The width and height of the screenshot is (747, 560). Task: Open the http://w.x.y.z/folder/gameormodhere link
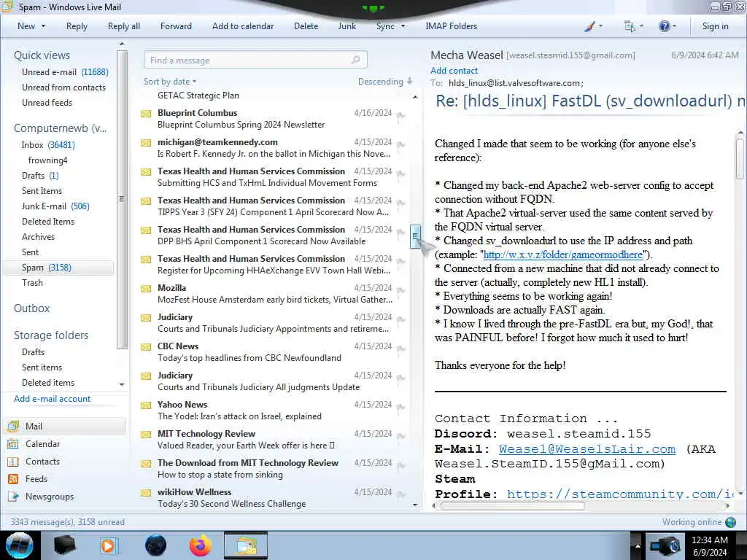562,254
